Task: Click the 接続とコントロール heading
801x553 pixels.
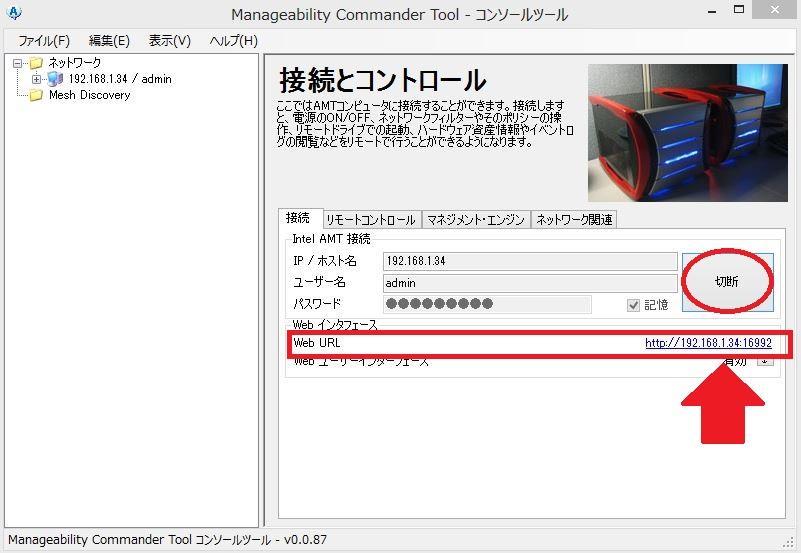Action: click(x=382, y=80)
